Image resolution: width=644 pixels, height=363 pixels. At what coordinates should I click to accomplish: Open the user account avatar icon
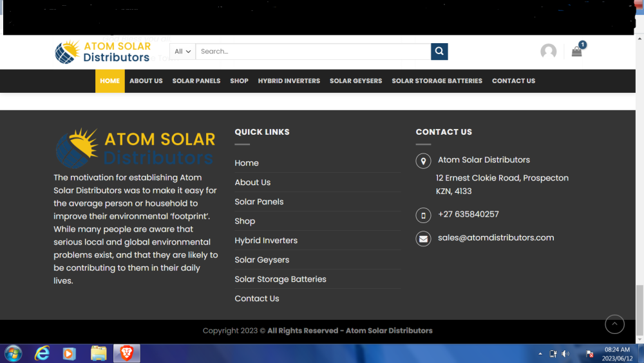(x=548, y=52)
